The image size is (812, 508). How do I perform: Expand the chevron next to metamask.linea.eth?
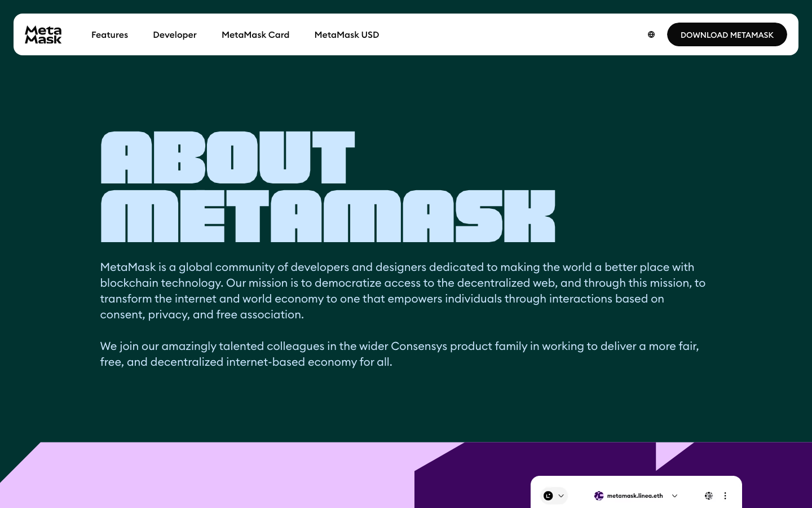674,496
